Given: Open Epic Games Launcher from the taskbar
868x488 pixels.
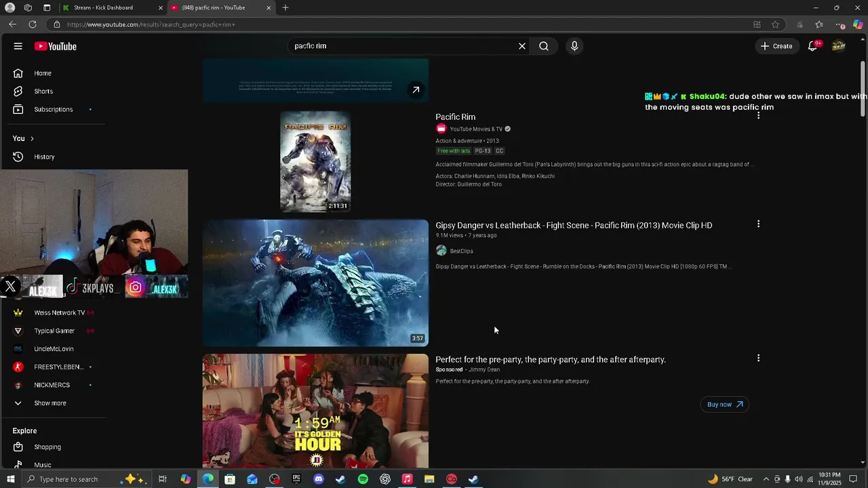Looking at the screenshot, I should click(296, 479).
